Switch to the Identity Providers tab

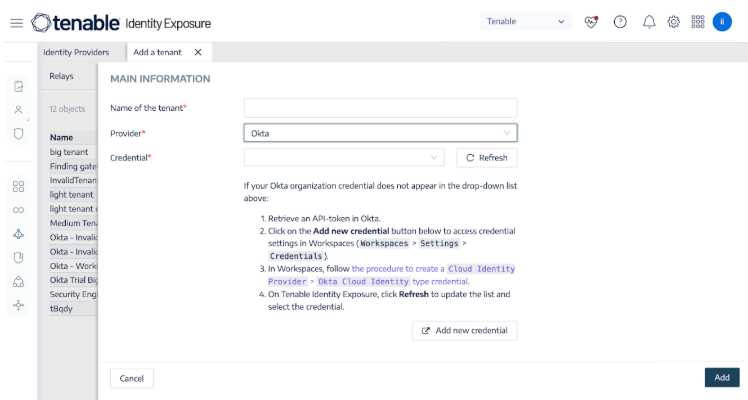pyautogui.click(x=76, y=52)
